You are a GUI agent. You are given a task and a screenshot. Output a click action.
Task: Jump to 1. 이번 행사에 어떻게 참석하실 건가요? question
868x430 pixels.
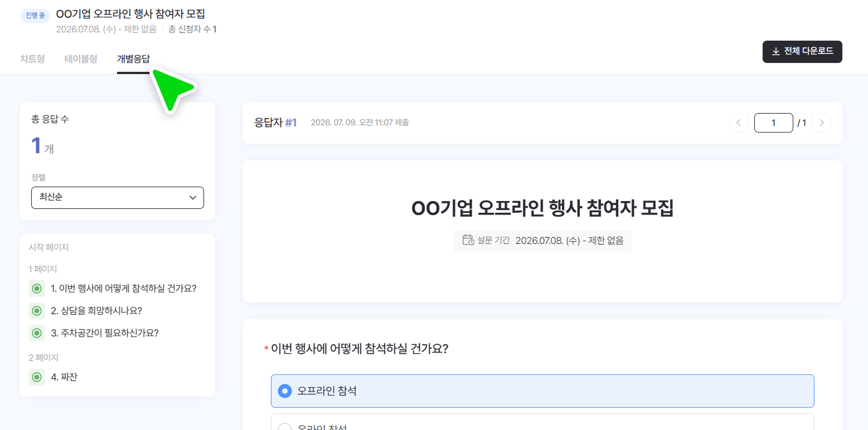(x=124, y=289)
